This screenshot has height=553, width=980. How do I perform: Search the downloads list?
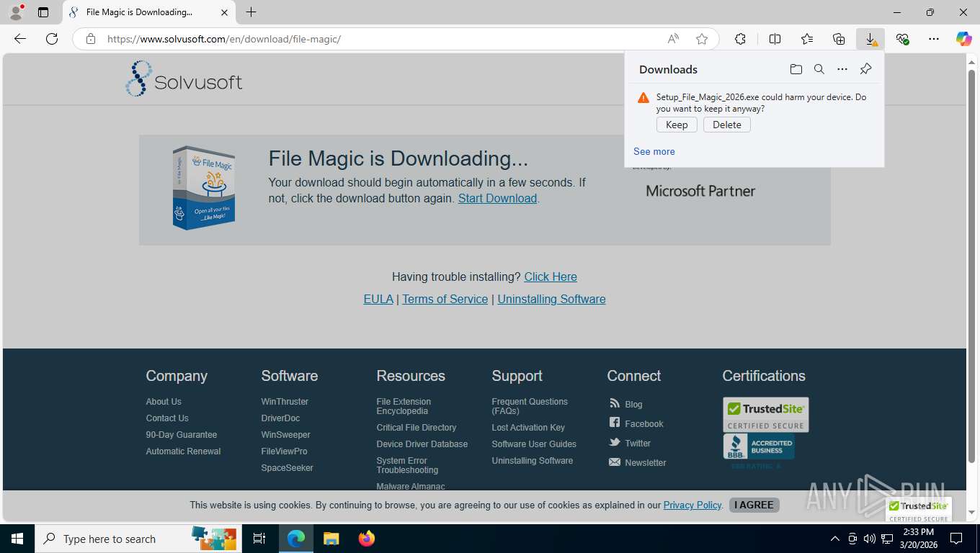pos(819,69)
